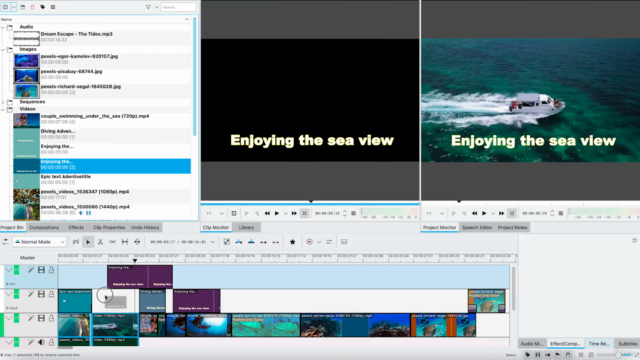The image size is (640, 360).
Task: Collapse the Images folder in bin
Action: (x=3, y=49)
